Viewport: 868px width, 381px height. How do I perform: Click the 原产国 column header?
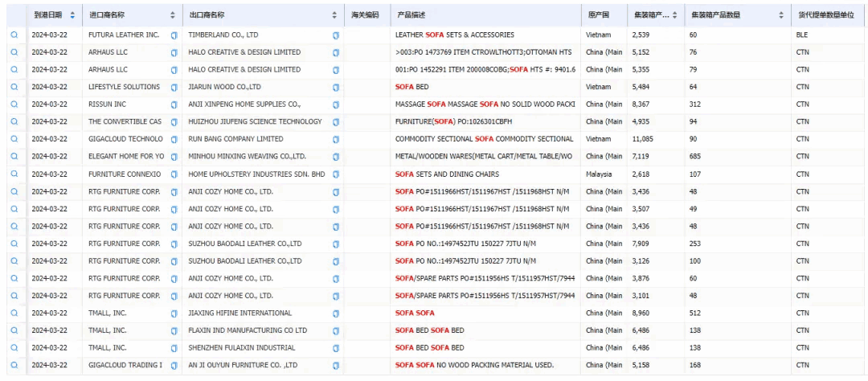[598, 15]
